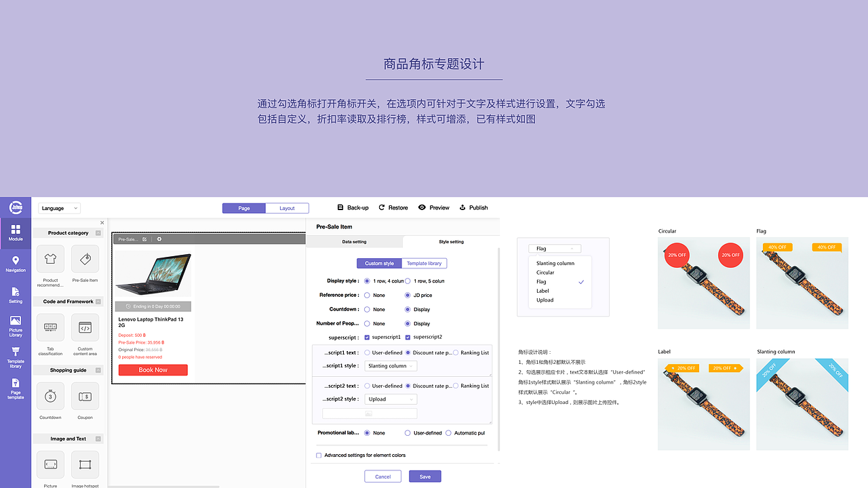Image resolution: width=868 pixels, height=488 pixels.
Task: Select the JD price radio option
Action: click(x=408, y=295)
